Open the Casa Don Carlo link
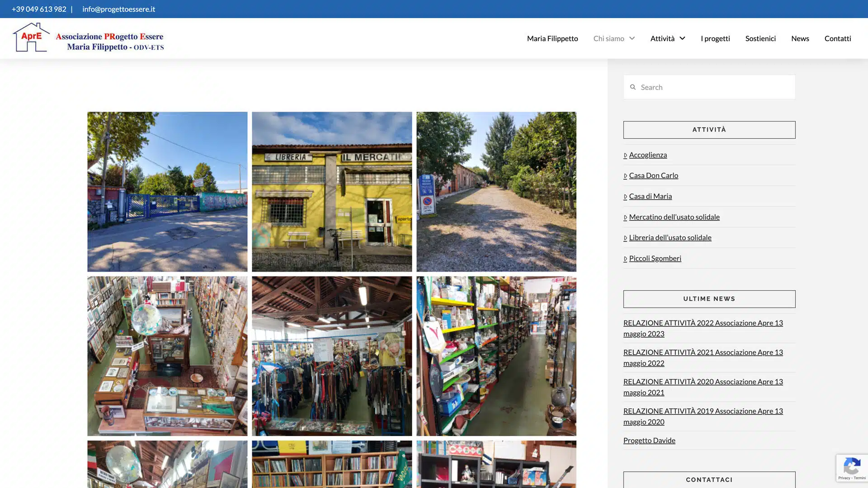Viewport: 868px width, 488px height. pyautogui.click(x=653, y=175)
